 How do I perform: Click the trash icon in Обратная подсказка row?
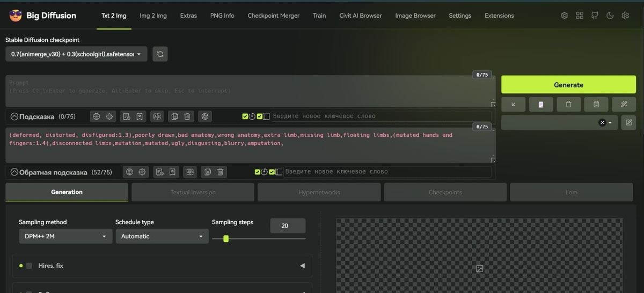[221, 172]
